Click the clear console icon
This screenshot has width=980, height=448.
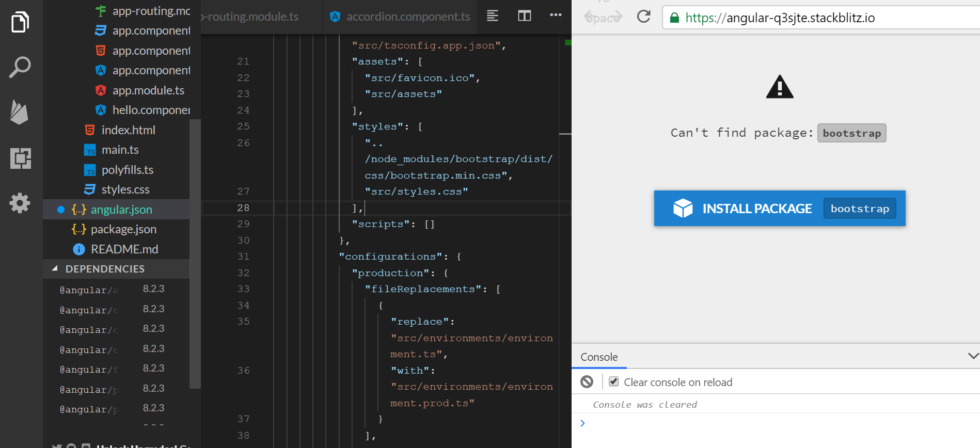click(587, 381)
